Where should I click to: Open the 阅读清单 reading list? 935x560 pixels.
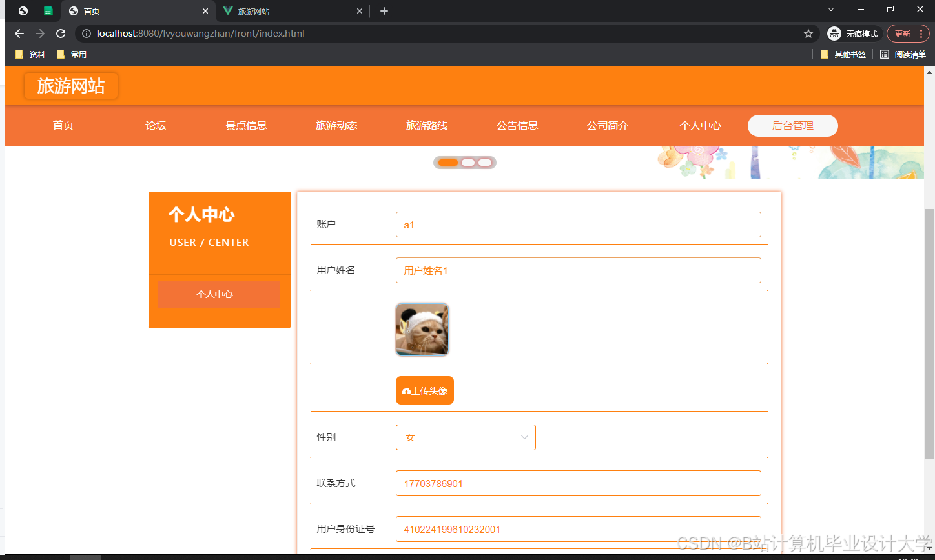pyautogui.click(x=903, y=55)
